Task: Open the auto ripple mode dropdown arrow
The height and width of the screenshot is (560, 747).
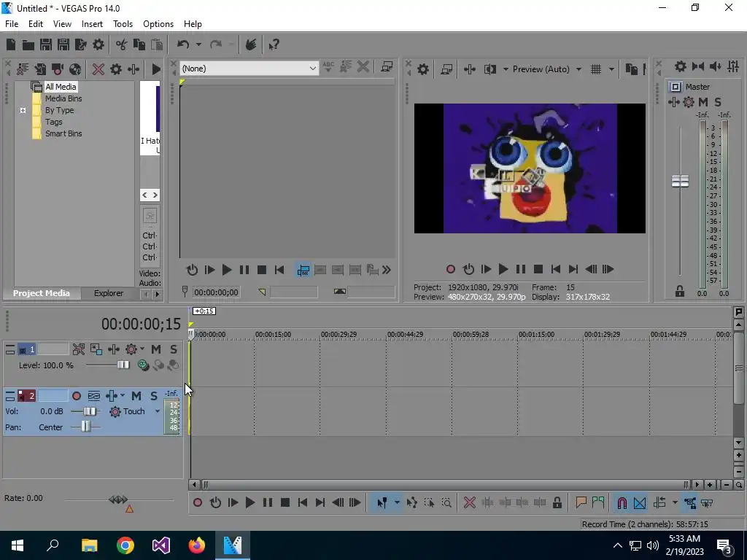Action: 675,503
